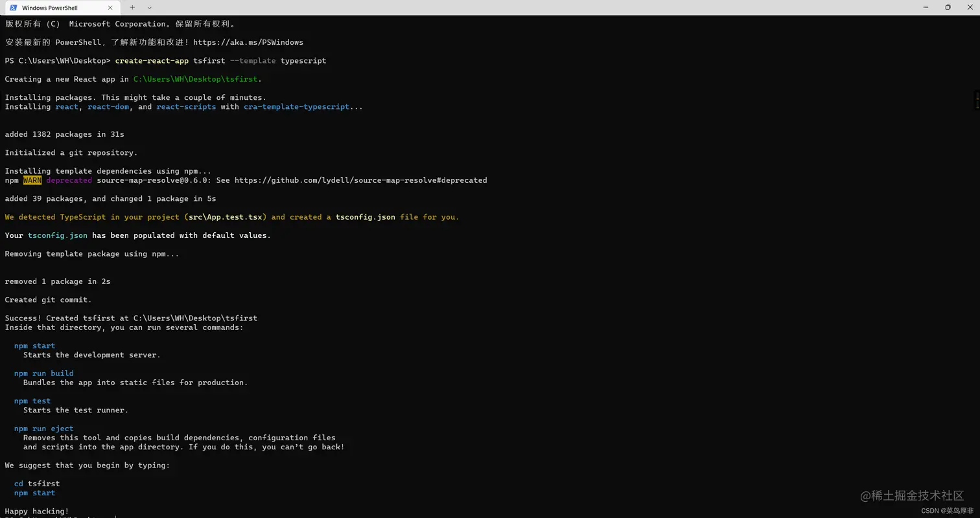The image size is (980, 518).
Task: Close the Windows PowerShell tab
Action: [x=110, y=8]
